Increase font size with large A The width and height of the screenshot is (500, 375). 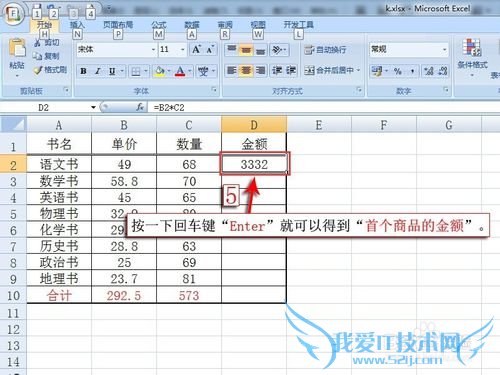click(x=196, y=50)
